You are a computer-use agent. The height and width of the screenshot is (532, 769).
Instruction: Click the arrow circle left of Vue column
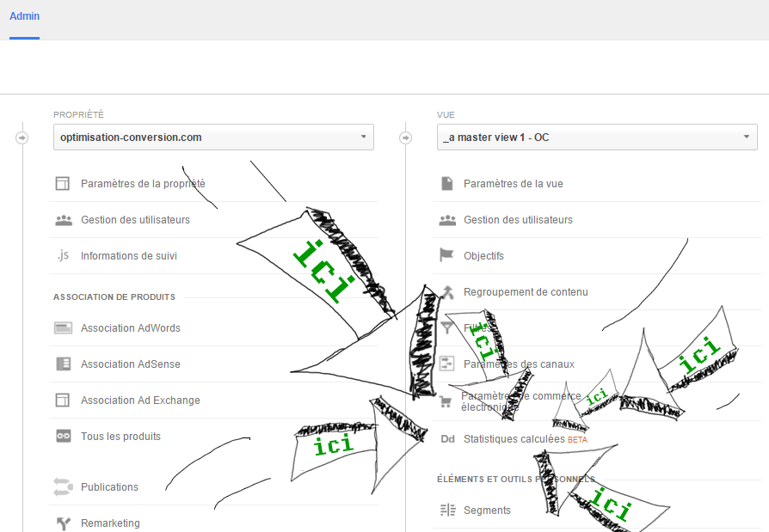[406, 138]
